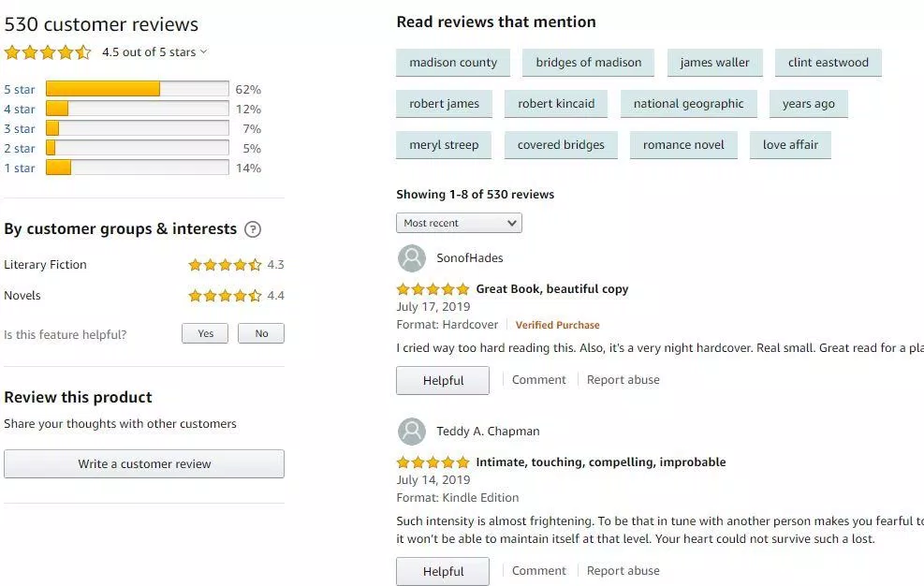Viewport: 924px width, 586px height.
Task: Filter reviews by 1 star bar
Action: [x=137, y=168]
